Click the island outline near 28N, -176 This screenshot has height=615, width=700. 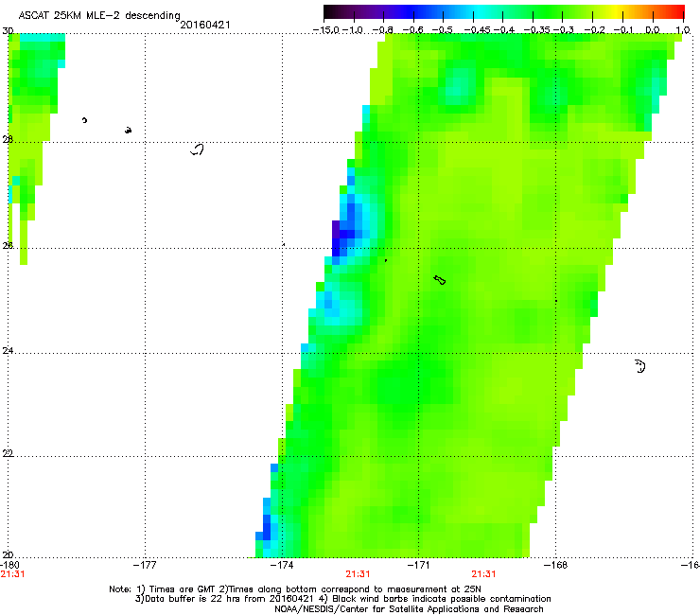click(x=198, y=149)
